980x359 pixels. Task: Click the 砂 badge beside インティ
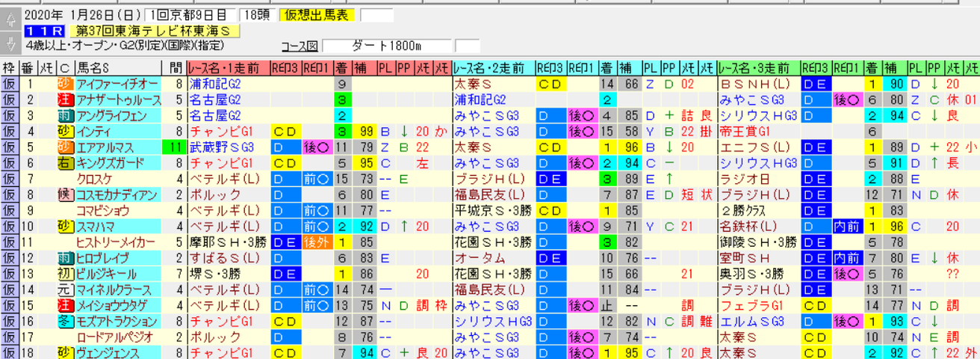coord(66,131)
